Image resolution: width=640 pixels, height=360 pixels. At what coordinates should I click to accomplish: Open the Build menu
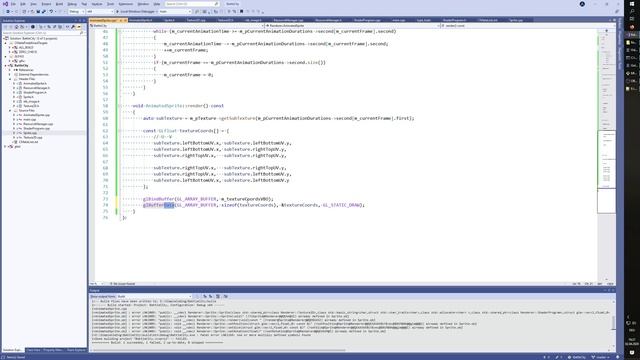[60, 4]
